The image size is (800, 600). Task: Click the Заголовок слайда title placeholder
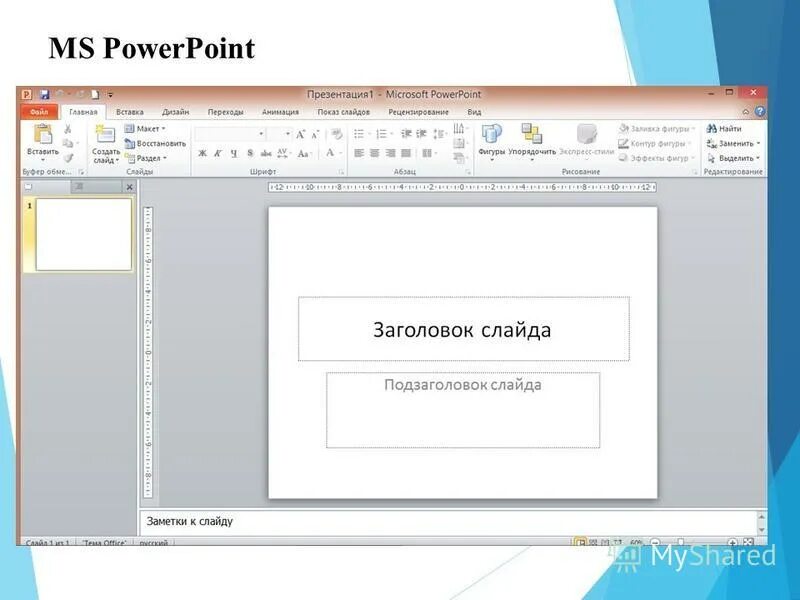pyautogui.click(x=464, y=329)
